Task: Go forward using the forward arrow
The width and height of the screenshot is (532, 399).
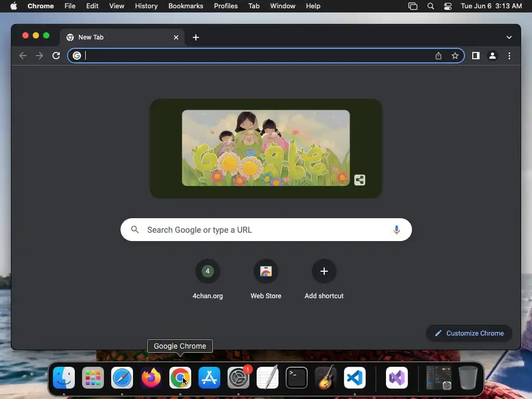Action: [x=39, y=56]
